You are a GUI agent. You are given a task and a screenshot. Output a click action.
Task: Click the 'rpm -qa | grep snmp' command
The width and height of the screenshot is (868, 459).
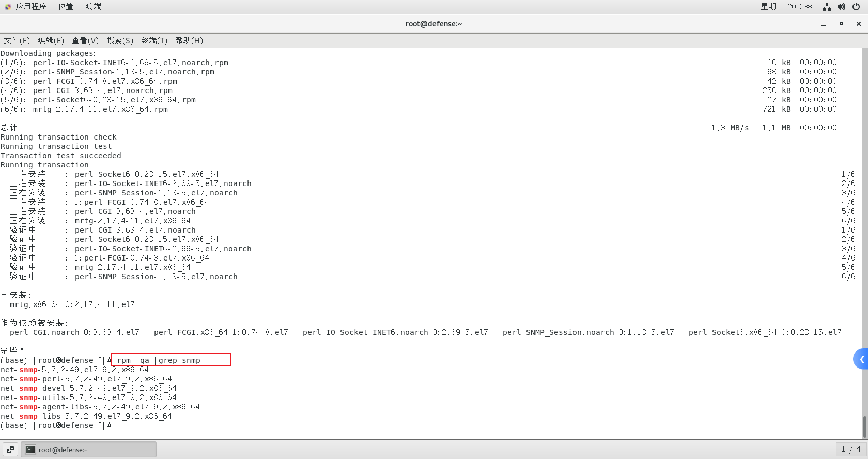click(159, 360)
